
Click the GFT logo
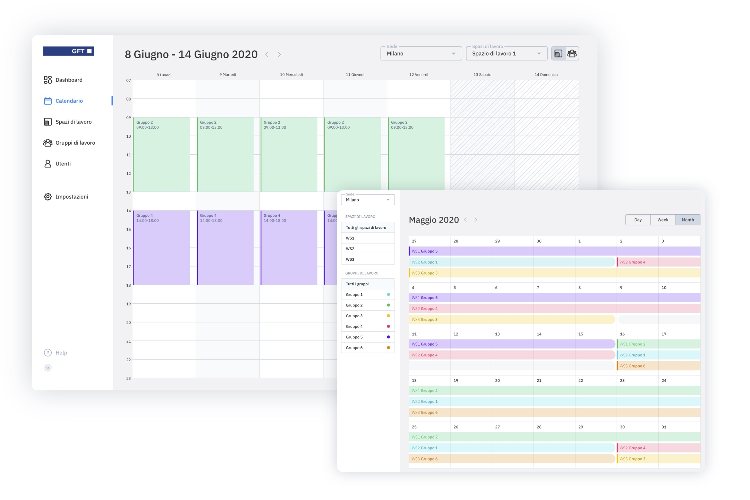point(68,50)
